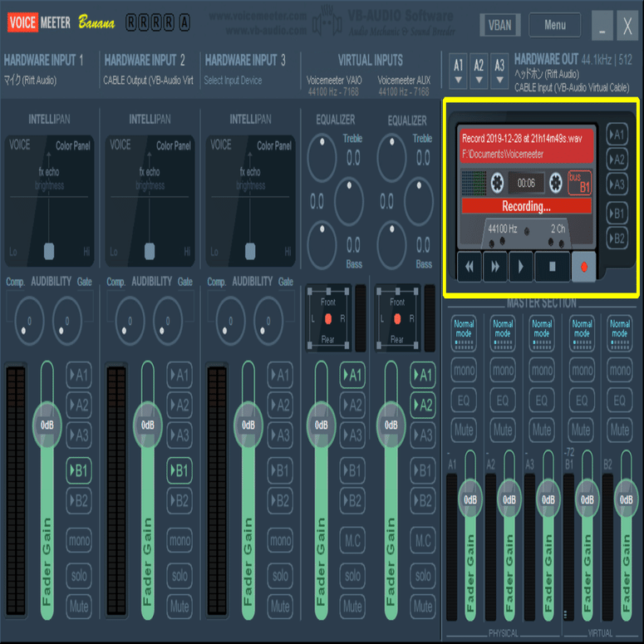This screenshot has width=644, height=644.
Task: Toggle A1 routing on Voicemeeter VAIO strip
Action: [x=352, y=375]
